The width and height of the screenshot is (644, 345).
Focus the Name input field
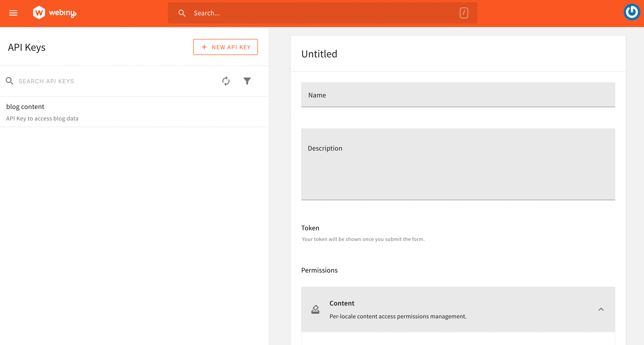458,95
